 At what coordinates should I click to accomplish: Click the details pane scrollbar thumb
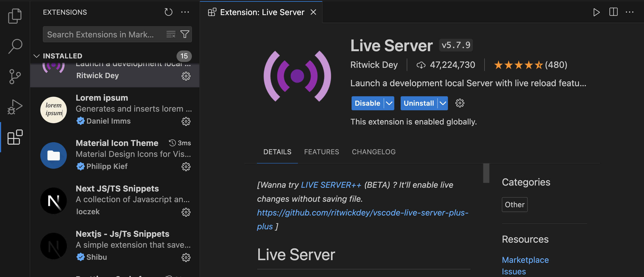click(486, 173)
